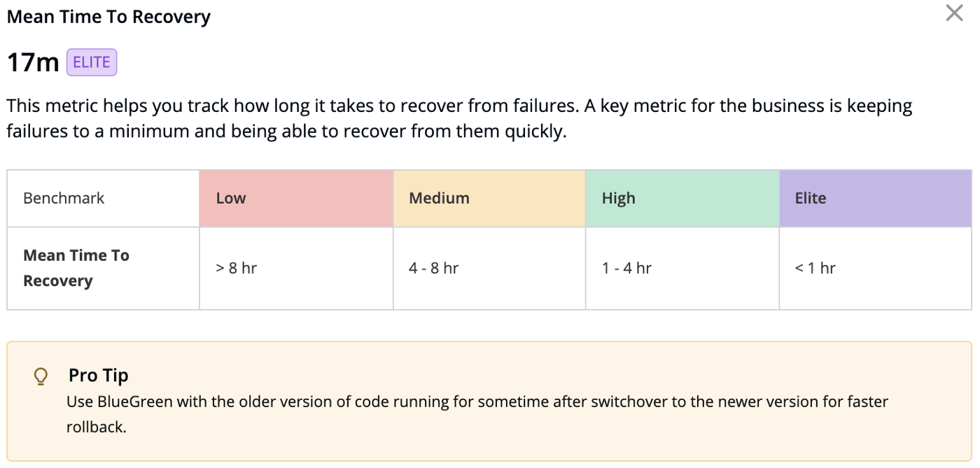Image resolution: width=980 pixels, height=468 pixels.
Task: Click the bold Mean Time To Recovery row label
Action: pyautogui.click(x=76, y=268)
